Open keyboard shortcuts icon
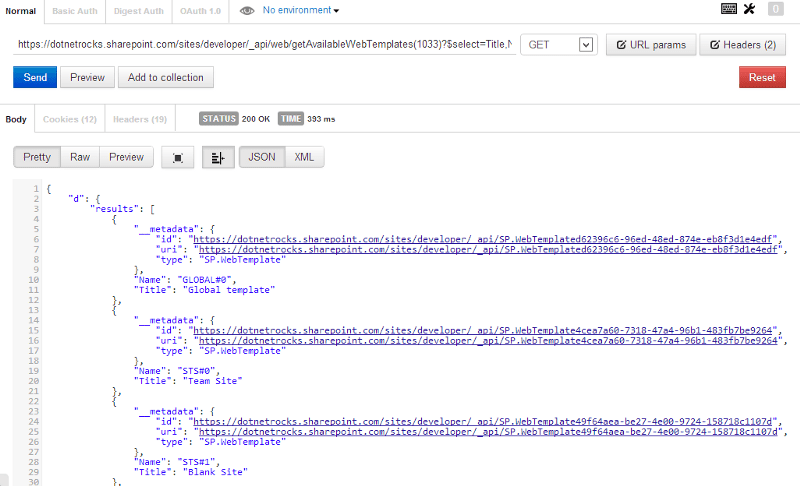The width and height of the screenshot is (800, 486). click(x=729, y=9)
